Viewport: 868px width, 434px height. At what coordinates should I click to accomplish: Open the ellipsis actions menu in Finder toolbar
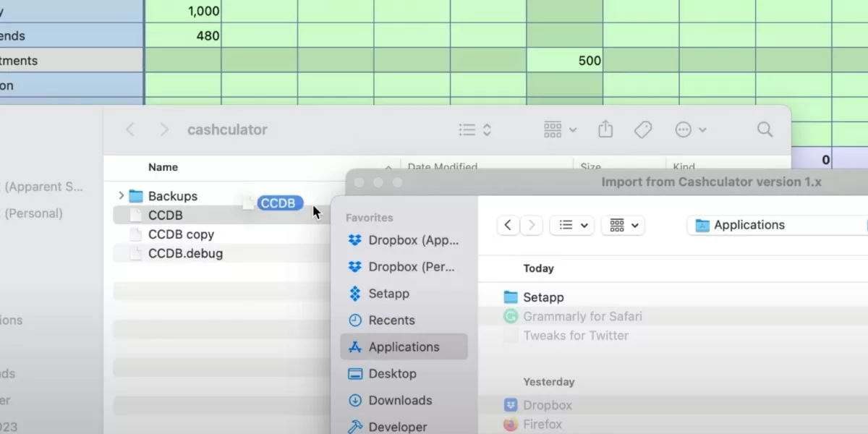[x=690, y=129]
